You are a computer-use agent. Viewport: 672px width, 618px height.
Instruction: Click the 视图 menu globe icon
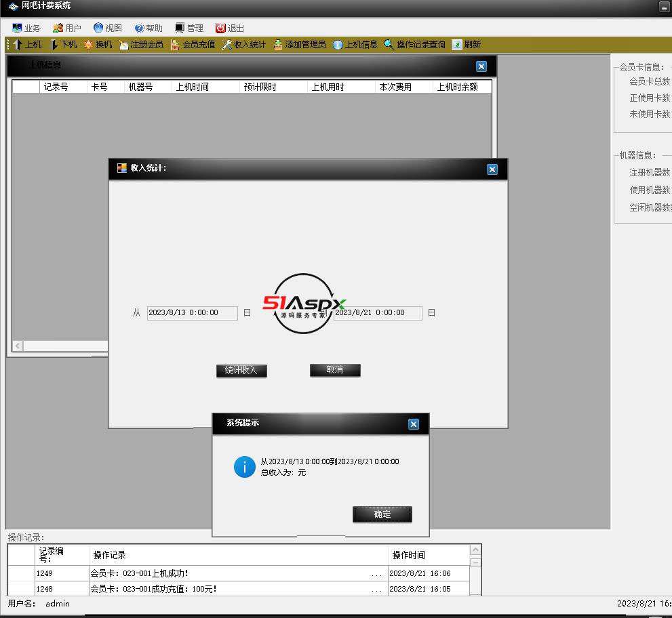tap(98, 28)
